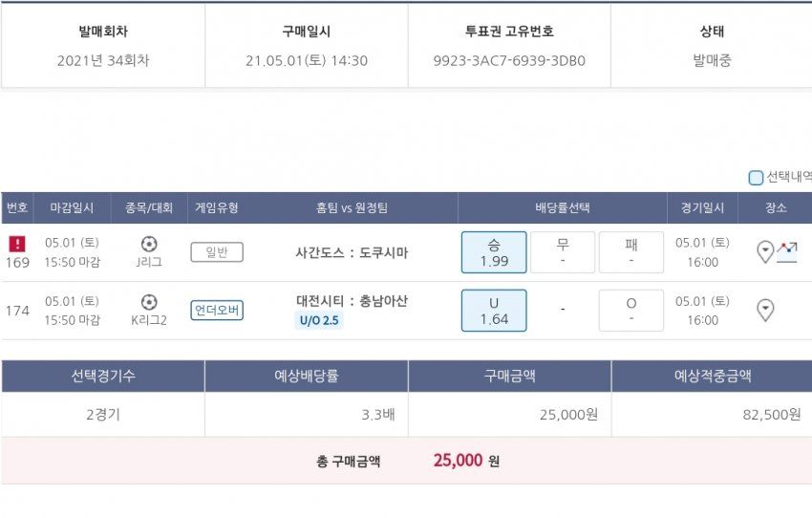Select the 패 loss option for 사간도스
The width and height of the screenshot is (812, 518).
tap(630, 252)
